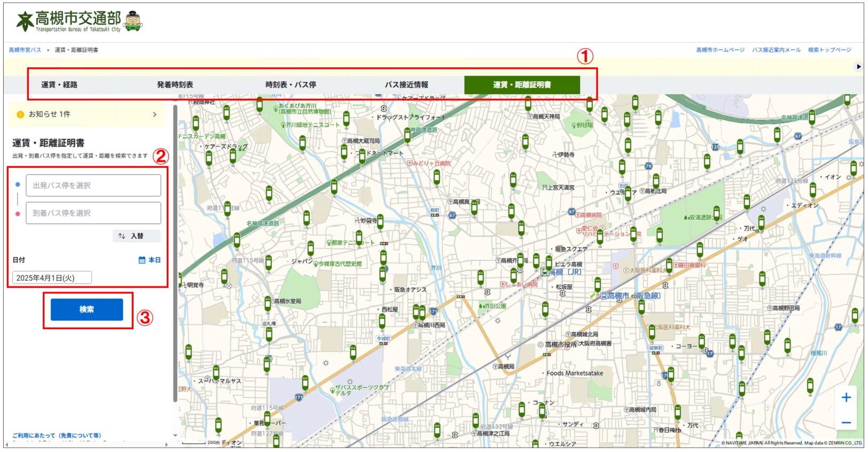Open the 出発バス停を選択 selector
The image size is (868, 452).
pyautogui.click(x=93, y=185)
